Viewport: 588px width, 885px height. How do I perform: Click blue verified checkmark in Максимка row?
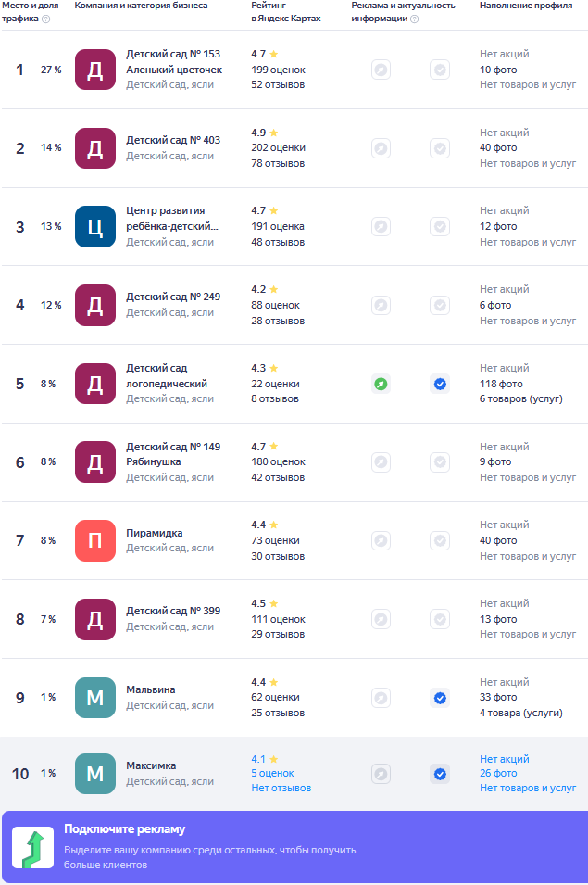point(440,774)
